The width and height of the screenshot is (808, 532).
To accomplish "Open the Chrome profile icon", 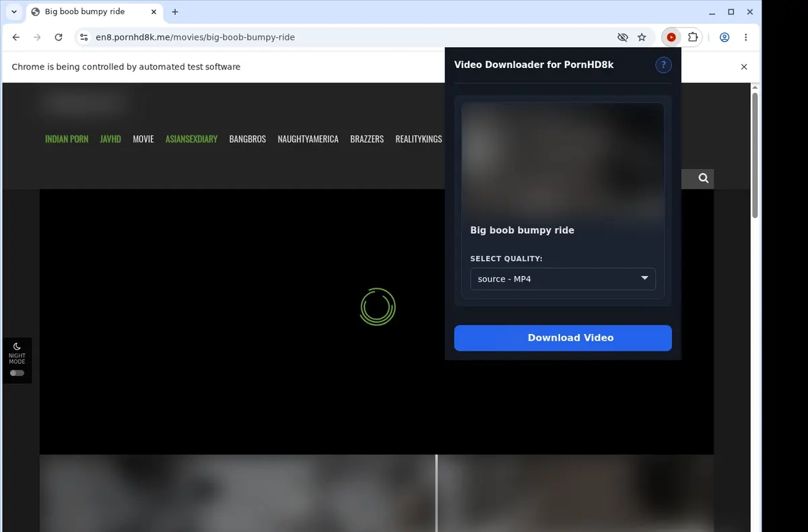I will [725, 38].
